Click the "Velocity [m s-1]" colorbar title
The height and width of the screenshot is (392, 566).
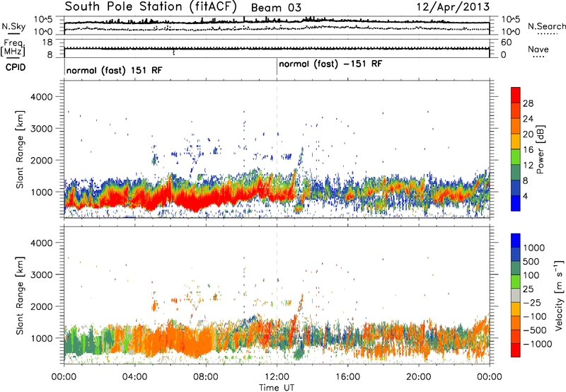pos(560,295)
